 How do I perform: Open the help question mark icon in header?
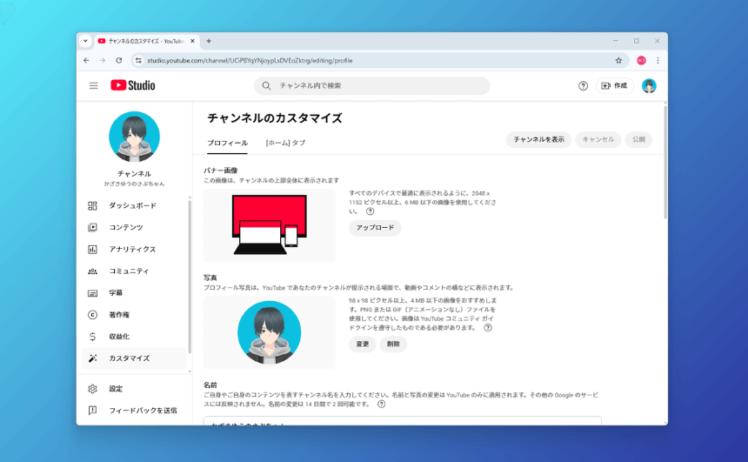[583, 86]
